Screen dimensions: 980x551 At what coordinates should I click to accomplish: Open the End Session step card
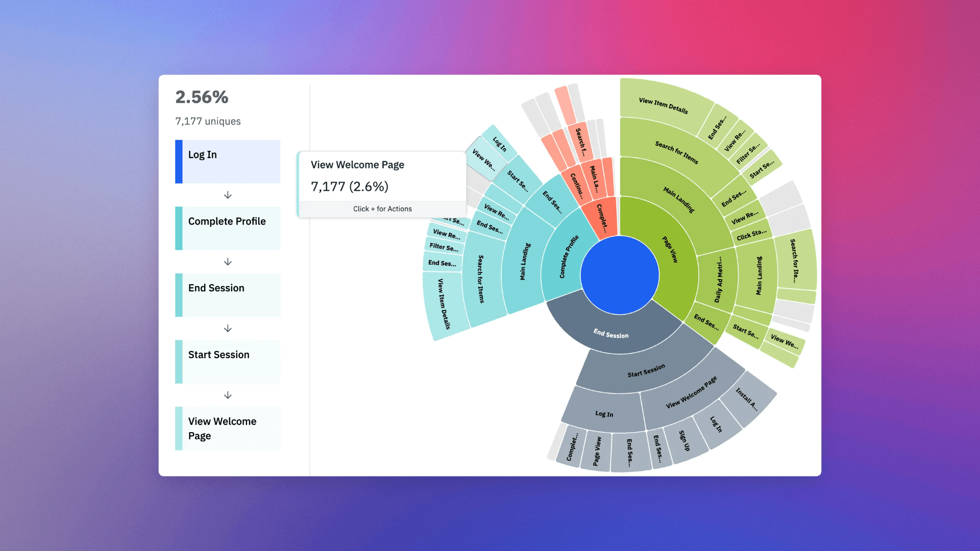[x=228, y=295]
